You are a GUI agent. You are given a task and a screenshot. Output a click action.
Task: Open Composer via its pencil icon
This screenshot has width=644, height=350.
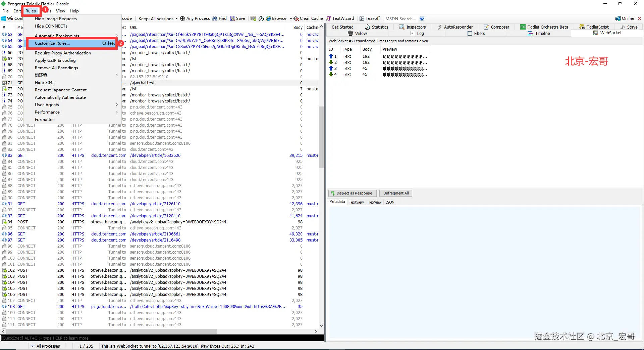click(x=486, y=27)
